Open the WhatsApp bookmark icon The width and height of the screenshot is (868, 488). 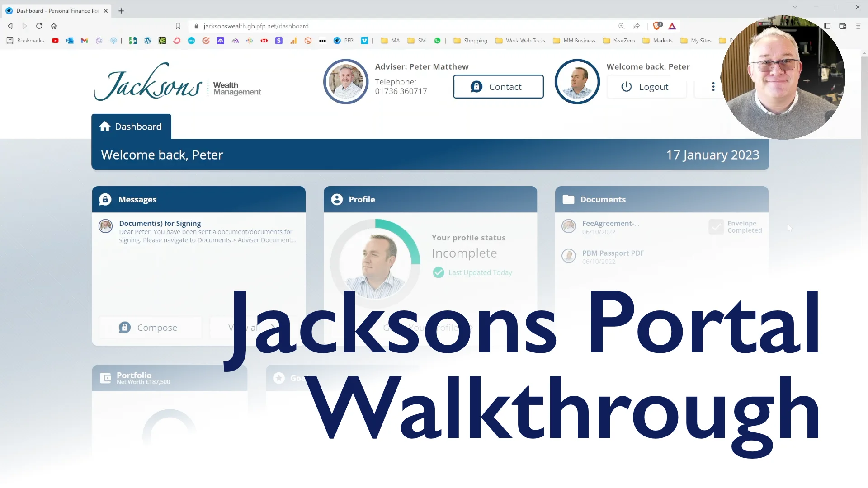437,41
